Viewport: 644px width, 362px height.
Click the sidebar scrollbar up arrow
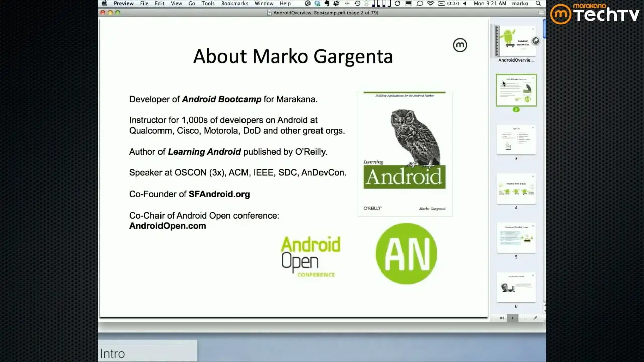click(x=545, y=305)
